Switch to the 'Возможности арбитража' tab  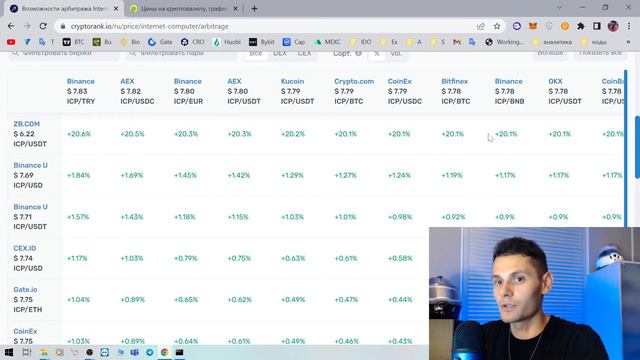coord(64,9)
